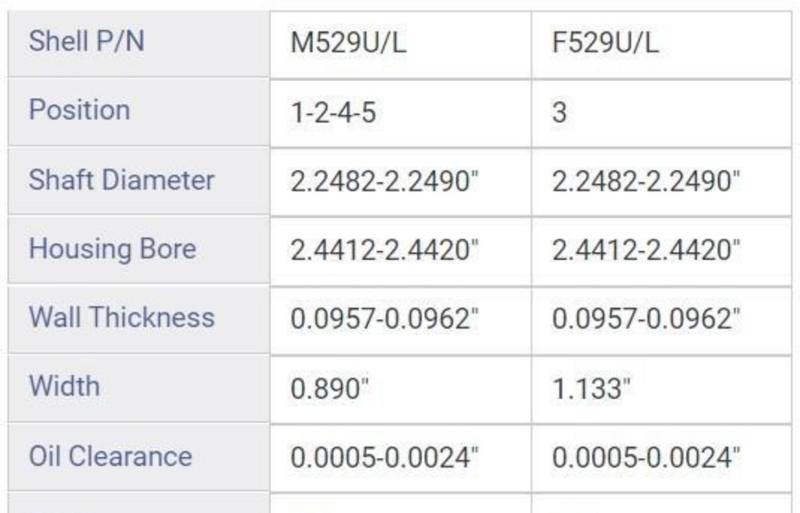
Task: Select Housing Bore value in F529U/L column
Action: point(646,250)
